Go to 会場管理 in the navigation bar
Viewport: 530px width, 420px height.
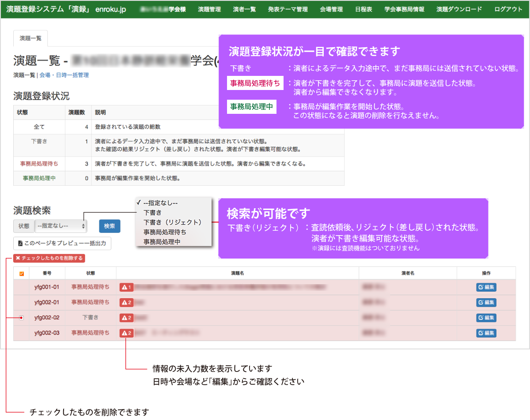coord(331,9)
